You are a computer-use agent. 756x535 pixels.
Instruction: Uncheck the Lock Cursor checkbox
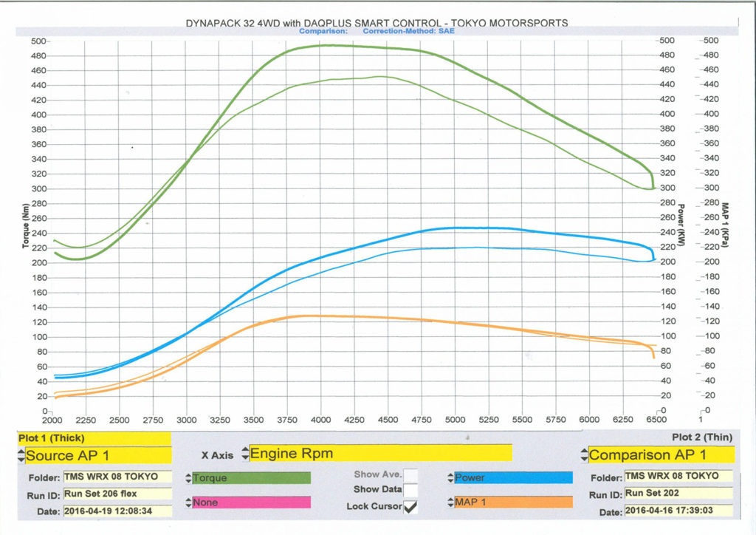[x=410, y=507]
